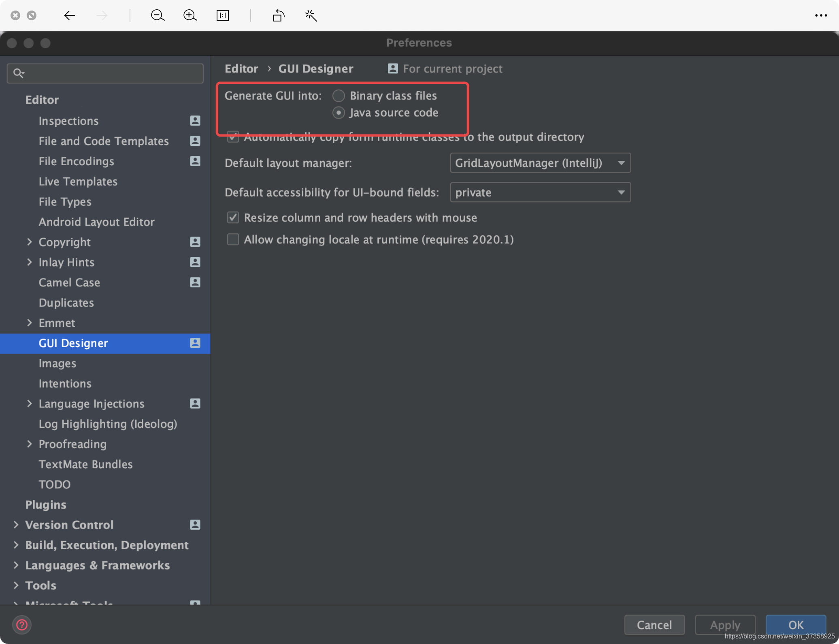This screenshot has width=839, height=644.
Task: Open File and Code Templates settings
Action: click(103, 141)
